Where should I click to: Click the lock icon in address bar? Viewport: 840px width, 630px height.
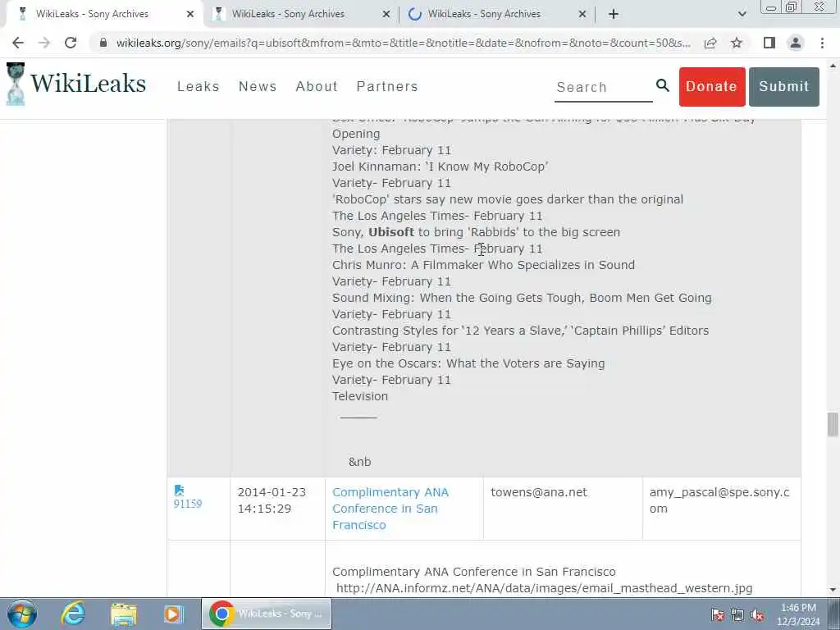[103, 43]
